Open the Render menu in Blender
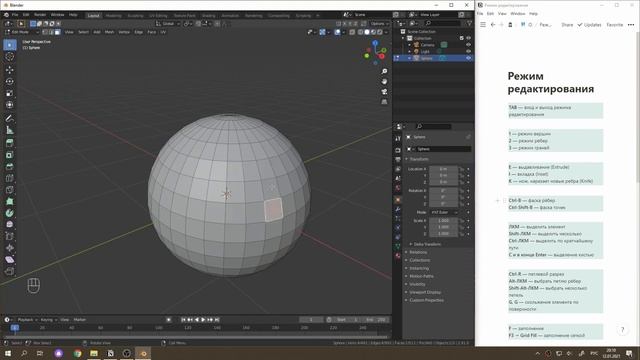 tap(40, 15)
